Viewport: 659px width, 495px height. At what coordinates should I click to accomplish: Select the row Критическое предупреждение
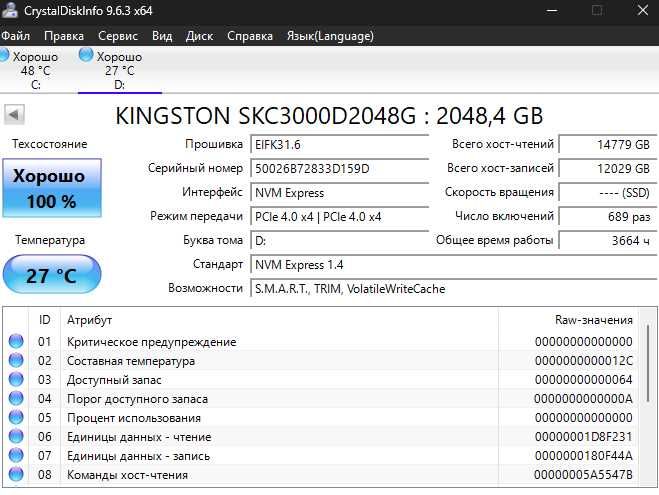pyautogui.click(x=321, y=342)
